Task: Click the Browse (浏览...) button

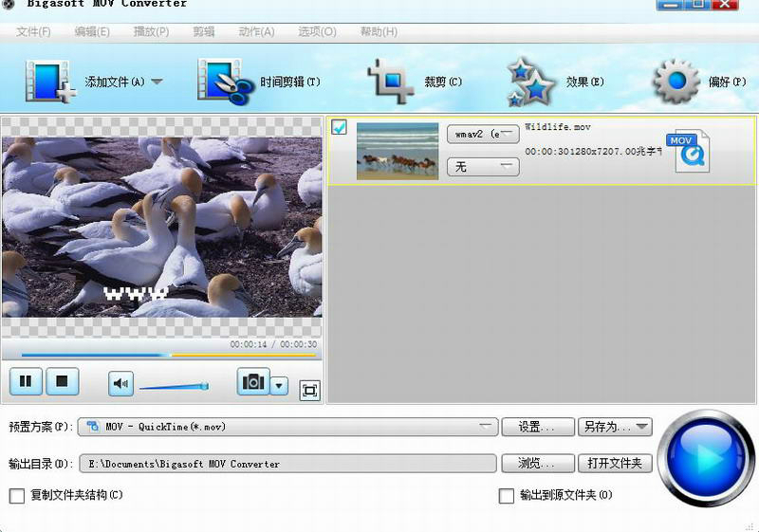Action: (538, 464)
